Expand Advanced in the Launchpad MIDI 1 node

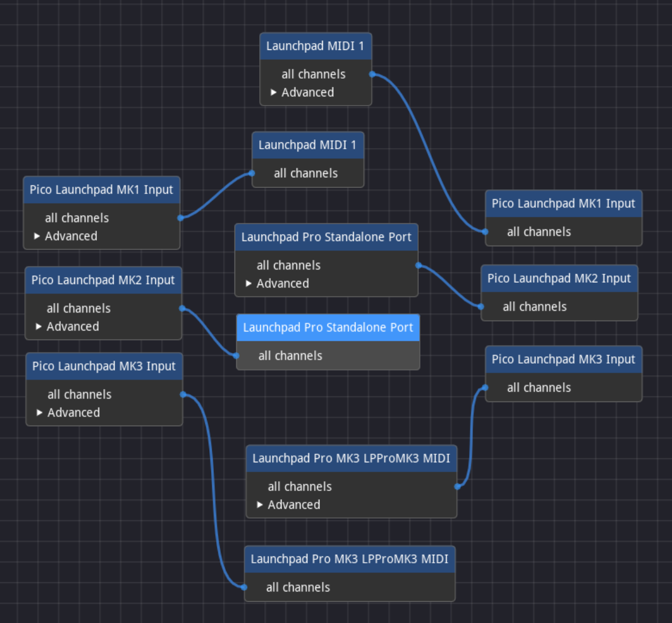tap(302, 92)
